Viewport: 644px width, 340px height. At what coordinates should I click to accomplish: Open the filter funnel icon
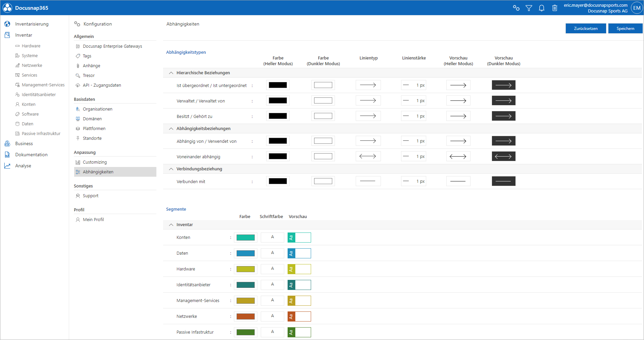coord(529,8)
